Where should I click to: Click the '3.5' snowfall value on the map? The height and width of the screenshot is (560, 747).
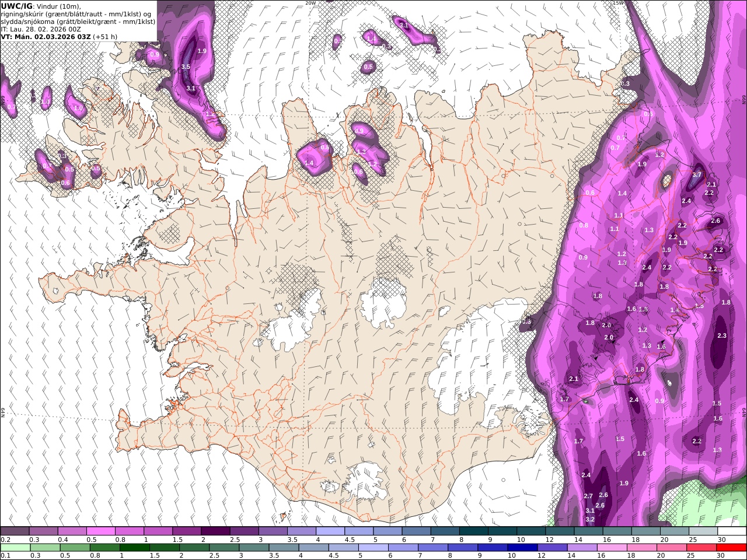186,67
